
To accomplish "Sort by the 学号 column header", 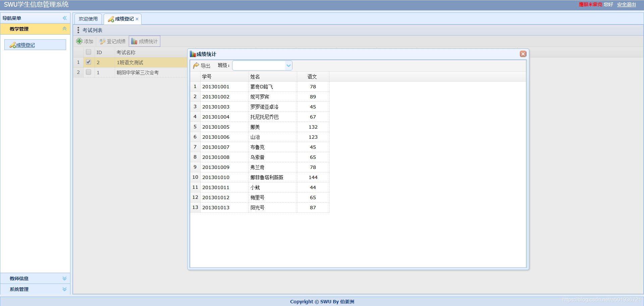I will [x=224, y=77].
